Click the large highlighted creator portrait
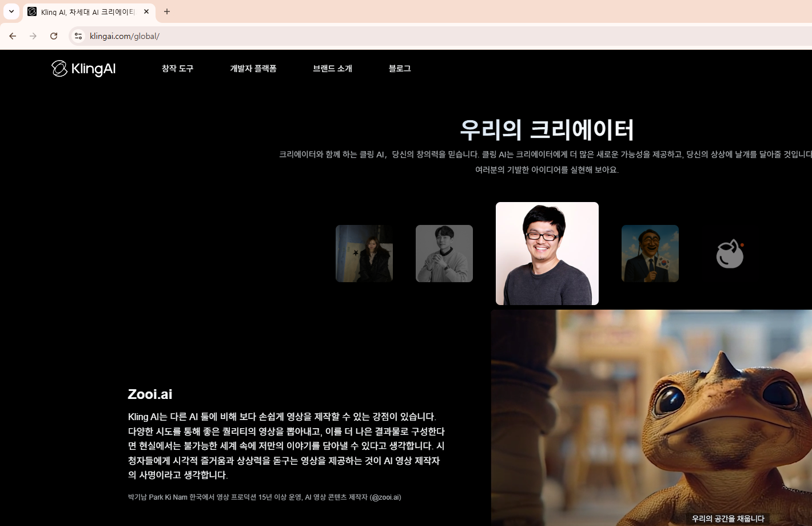Image resolution: width=812 pixels, height=526 pixels. (547, 254)
